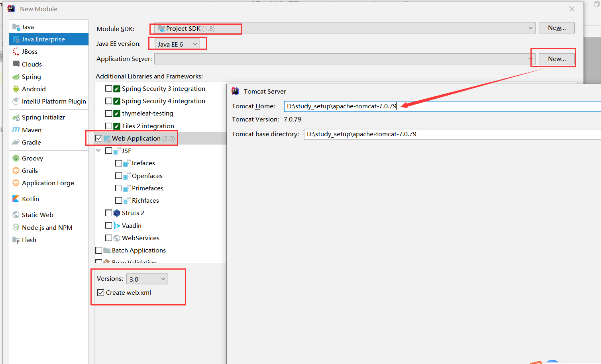Select the Grails icon
The height and width of the screenshot is (364, 601).
pos(16,170)
